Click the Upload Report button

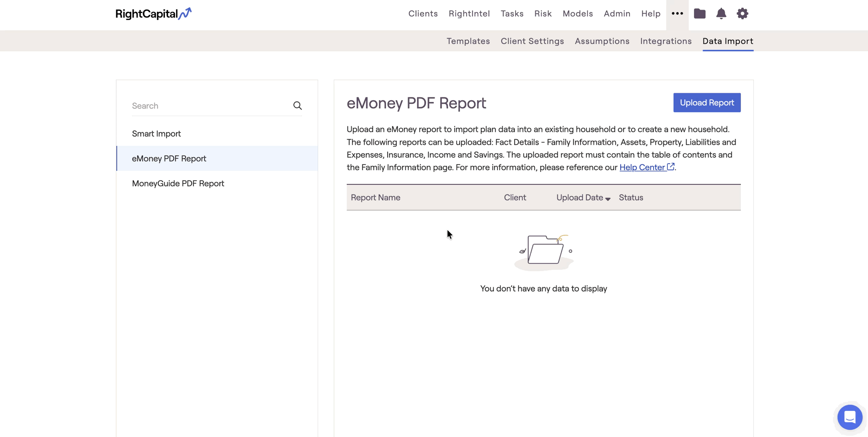707,103
